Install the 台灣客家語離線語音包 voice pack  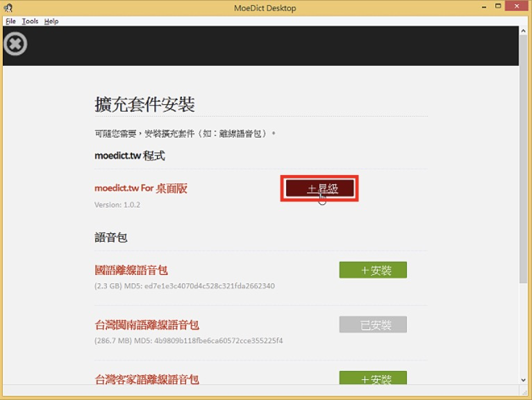point(373,378)
